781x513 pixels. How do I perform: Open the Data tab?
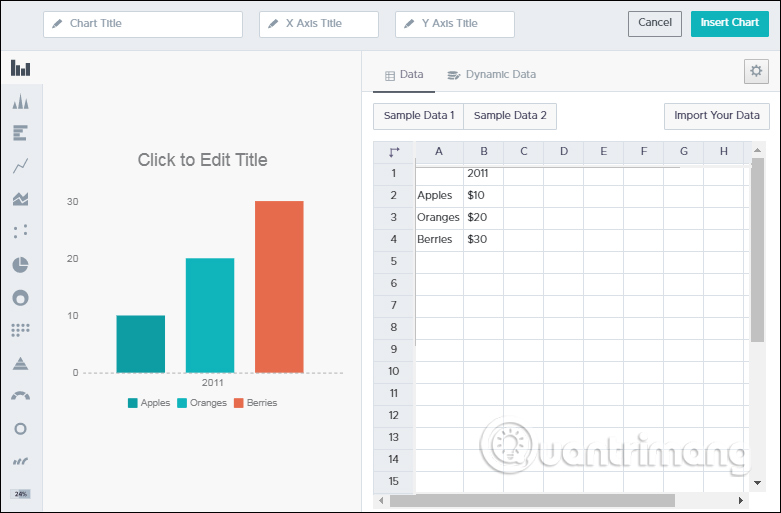tap(404, 75)
